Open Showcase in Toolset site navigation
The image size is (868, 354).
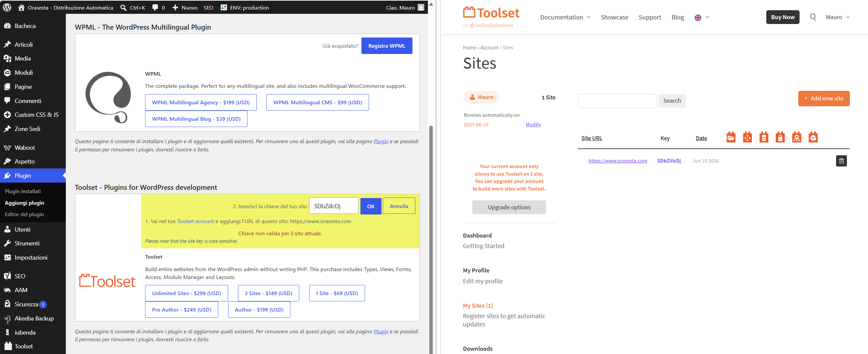coord(614,17)
